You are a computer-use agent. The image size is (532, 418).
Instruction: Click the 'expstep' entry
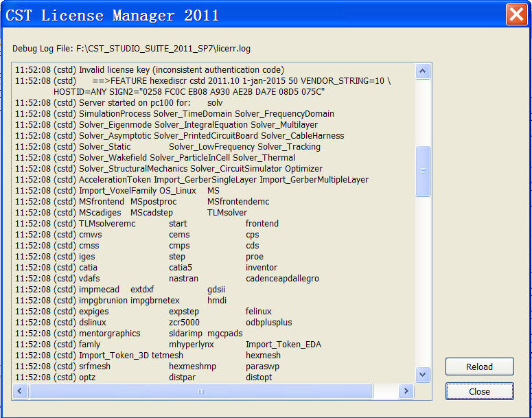184,312
